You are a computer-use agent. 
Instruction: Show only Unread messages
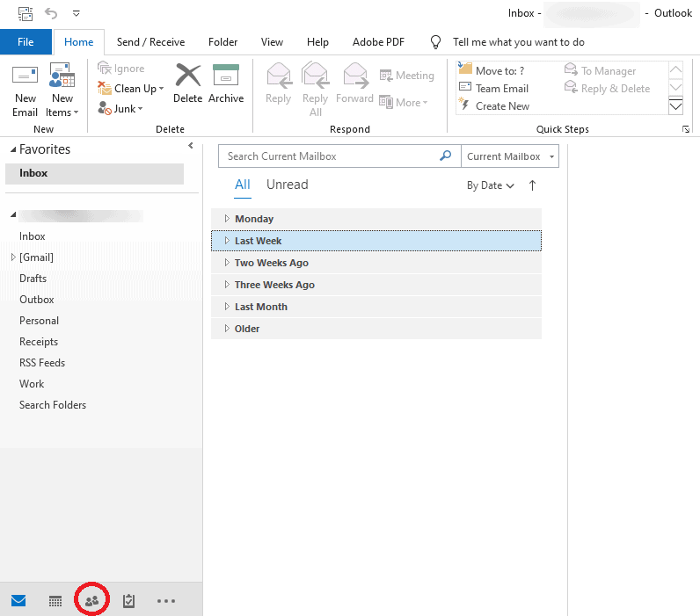click(287, 185)
